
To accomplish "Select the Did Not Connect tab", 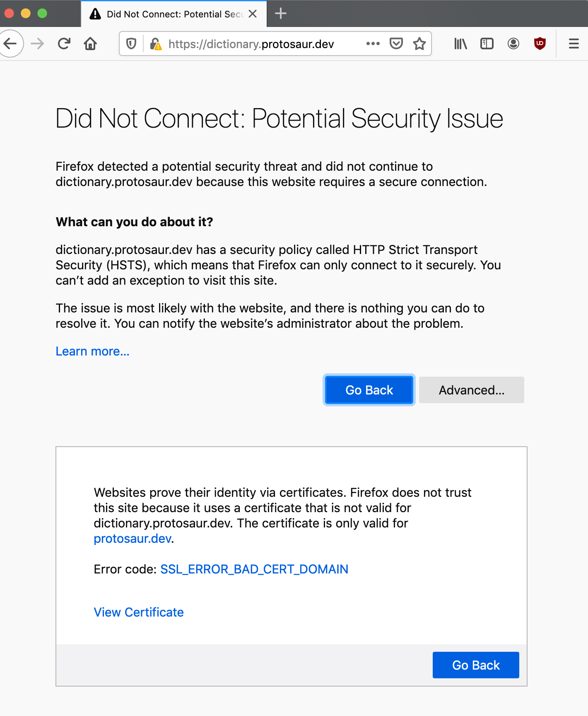I will click(x=174, y=14).
